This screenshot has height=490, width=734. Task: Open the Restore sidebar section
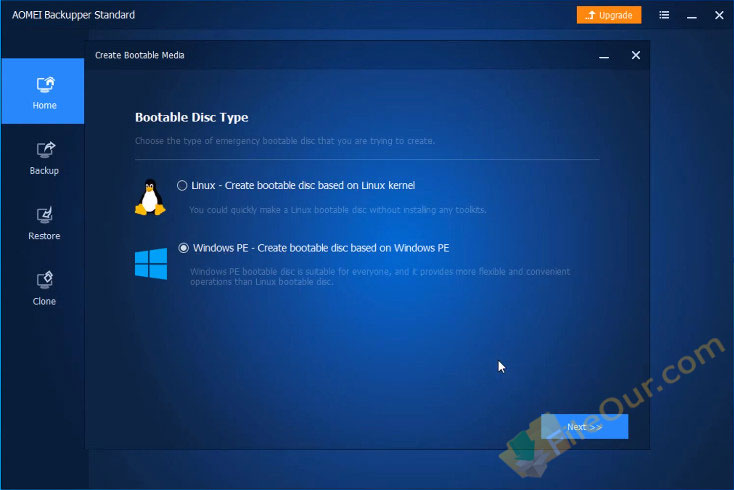pos(43,222)
